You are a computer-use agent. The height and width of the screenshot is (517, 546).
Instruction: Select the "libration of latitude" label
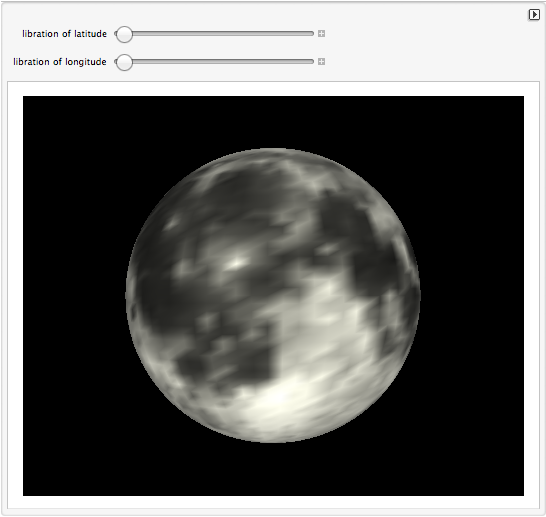pyautogui.click(x=64, y=34)
